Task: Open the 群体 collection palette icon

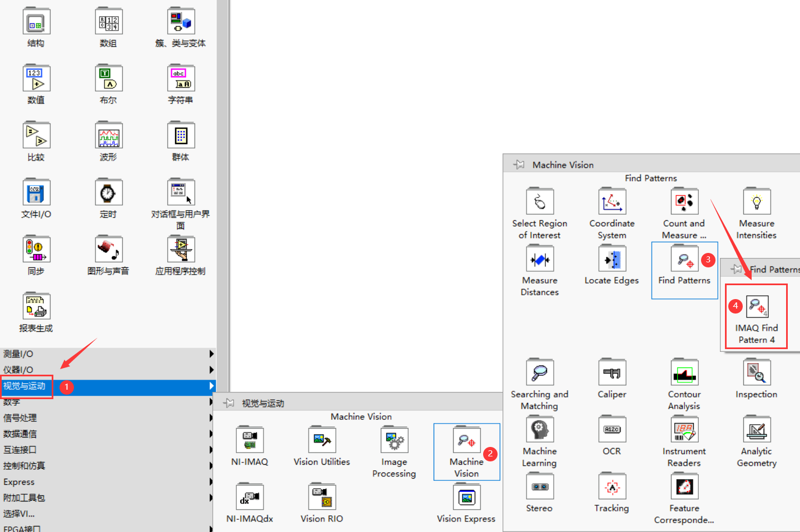Action: click(181, 136)
